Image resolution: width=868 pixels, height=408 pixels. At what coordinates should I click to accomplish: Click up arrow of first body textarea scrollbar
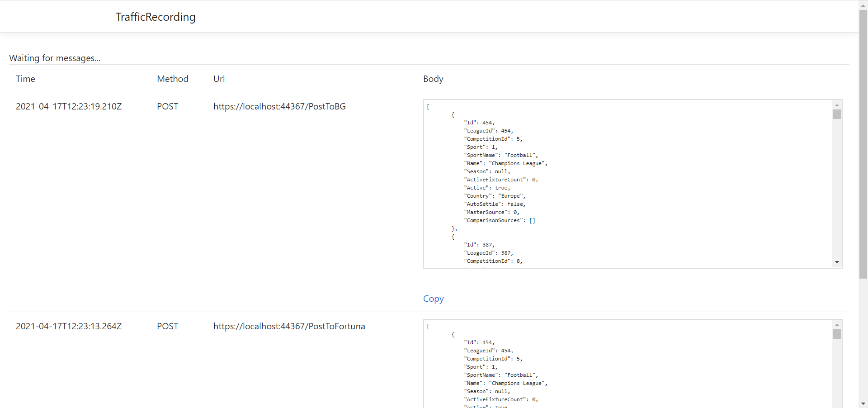coord(837,104)
